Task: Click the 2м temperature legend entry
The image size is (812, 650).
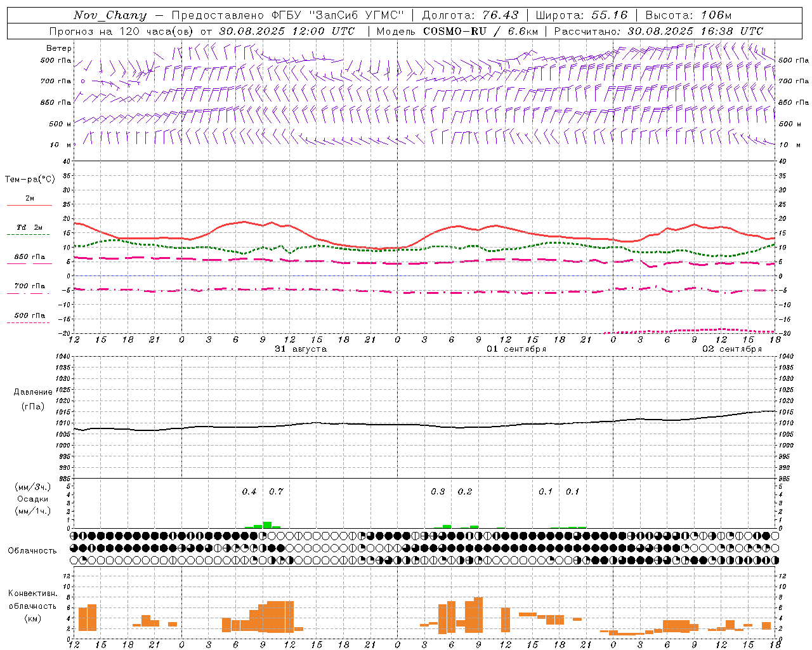Action: click(30, 200)
